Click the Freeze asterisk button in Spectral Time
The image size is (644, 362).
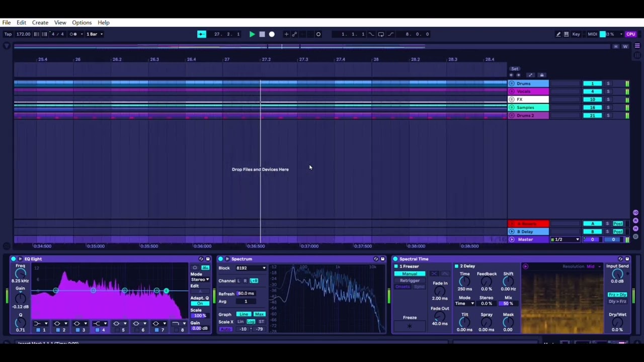(x=410, y=326)
